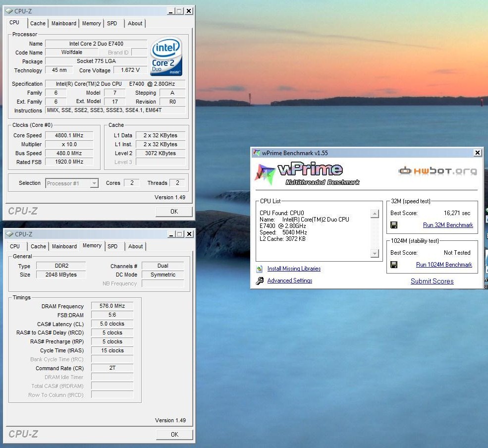Click the Rated FSB value 1920.0 MHz
Screen dimensions: 488x448
pyautogui.click(x=69, y=162)
